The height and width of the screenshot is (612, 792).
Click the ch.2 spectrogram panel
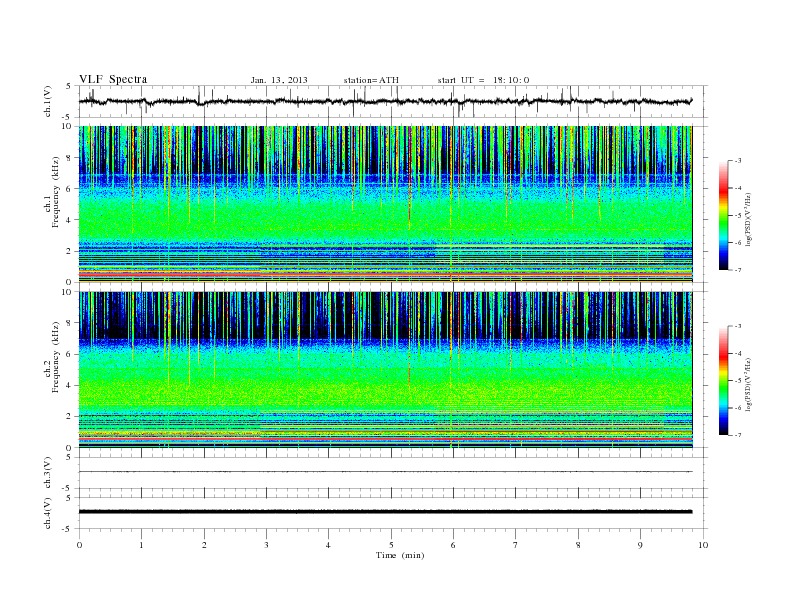point(385,370)
